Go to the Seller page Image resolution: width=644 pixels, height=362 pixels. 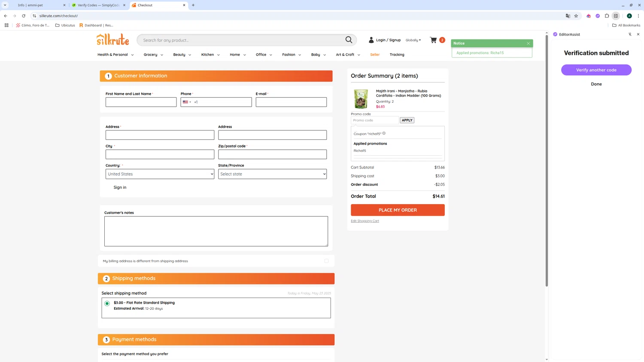(x=375, y=54)
